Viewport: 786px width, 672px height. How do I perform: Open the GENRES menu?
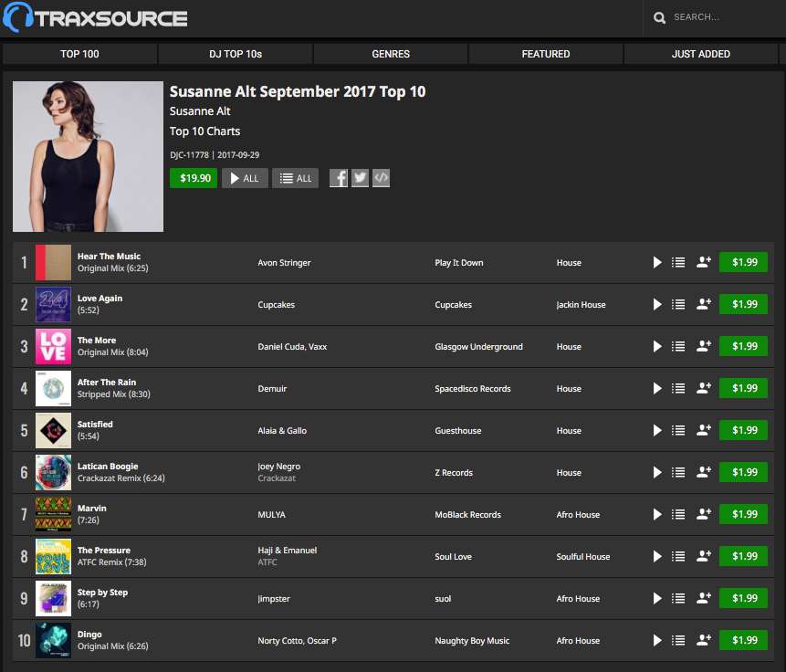pos(391,54)
